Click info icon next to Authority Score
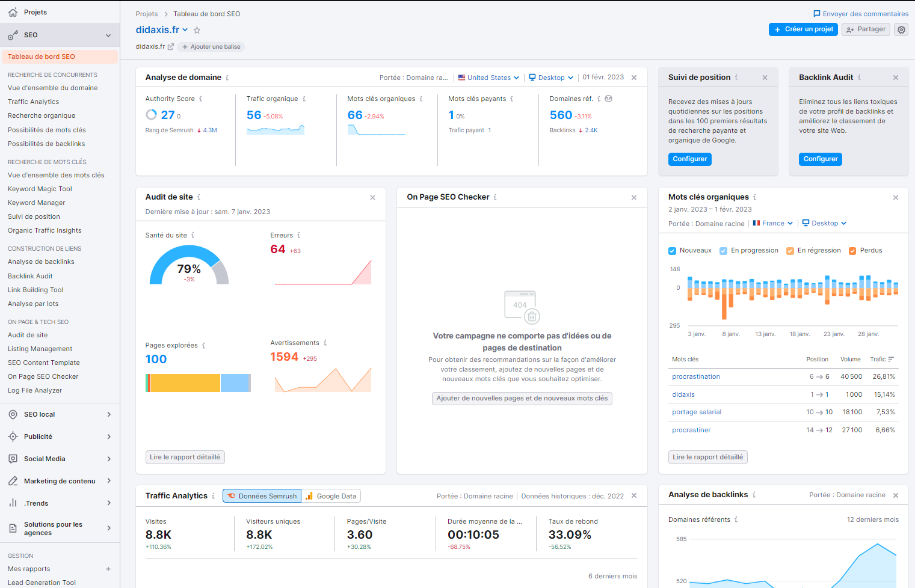Screen dimensions: 915x588 tap(200, 99)
